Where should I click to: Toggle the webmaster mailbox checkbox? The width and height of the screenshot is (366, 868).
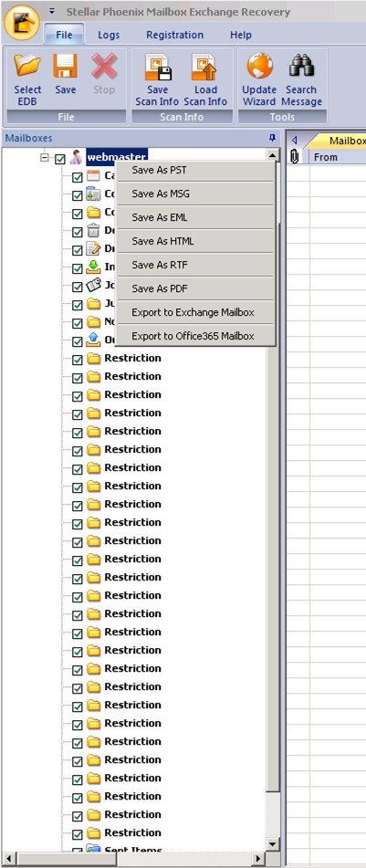coord(61,160)
